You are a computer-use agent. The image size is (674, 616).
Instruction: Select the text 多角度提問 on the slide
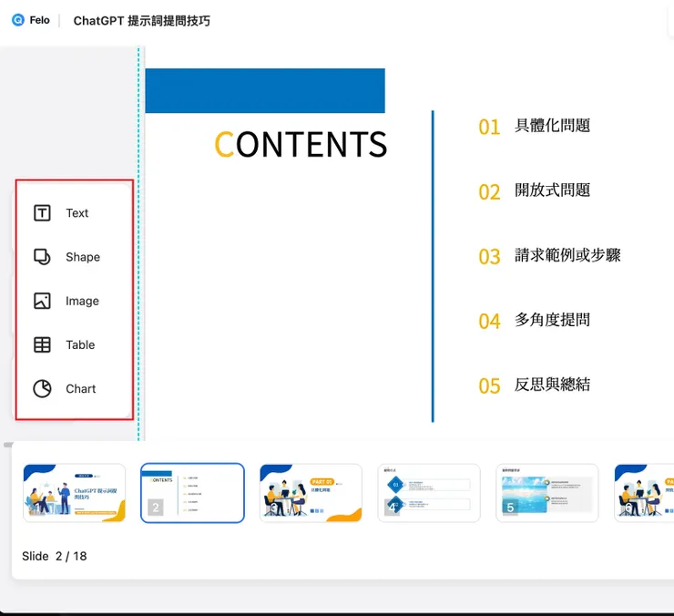(x=553, y=320)
